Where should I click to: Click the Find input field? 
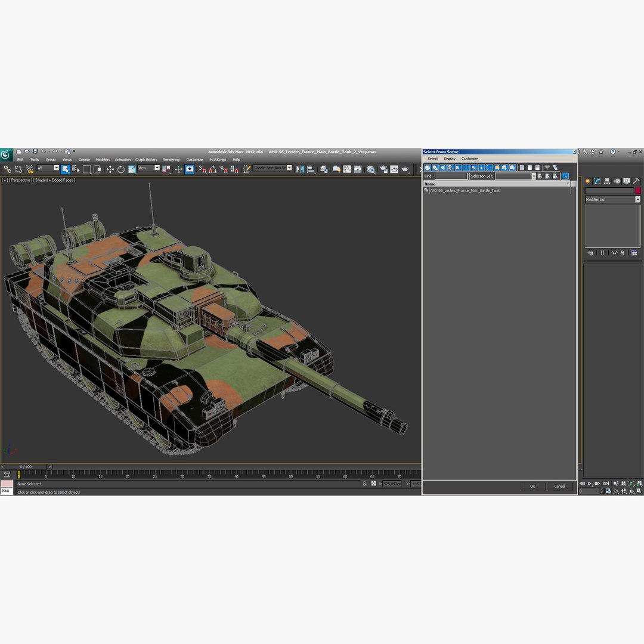[451, 176]
